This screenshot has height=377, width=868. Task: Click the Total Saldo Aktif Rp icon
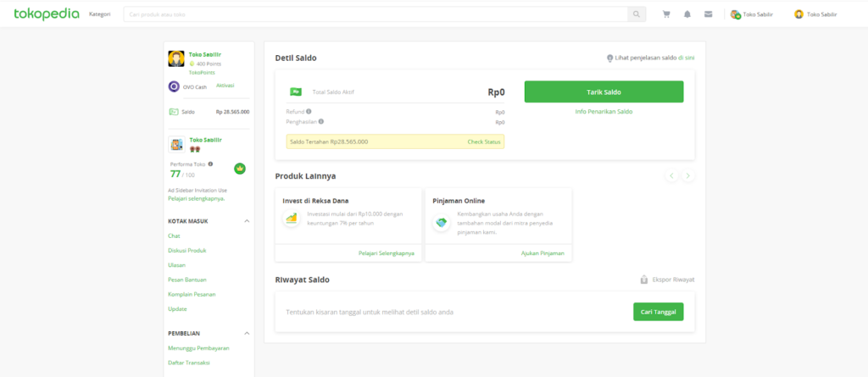296,91
